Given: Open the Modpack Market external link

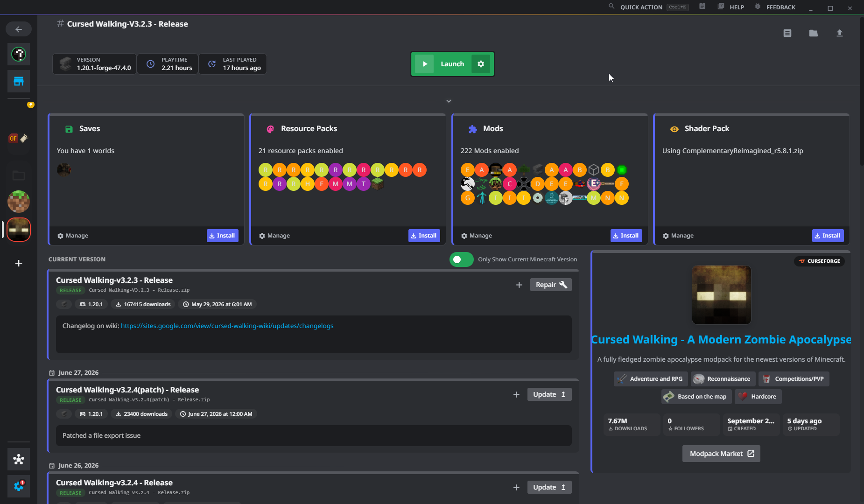Looking at the screenshot, I should pos(721,454).
